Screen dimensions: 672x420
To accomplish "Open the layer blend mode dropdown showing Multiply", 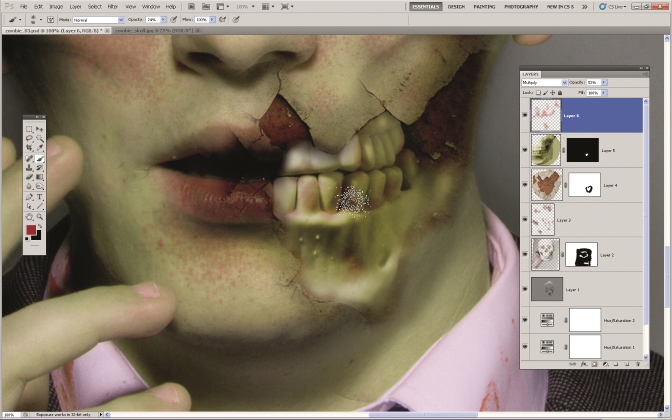I will (x=544, y=82).
